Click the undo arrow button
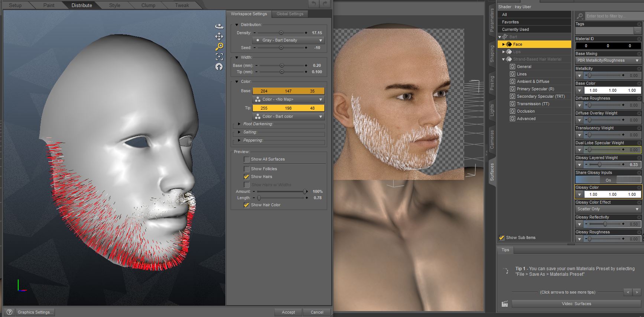Screen dimensions: 644x317 tap(314, 4)
